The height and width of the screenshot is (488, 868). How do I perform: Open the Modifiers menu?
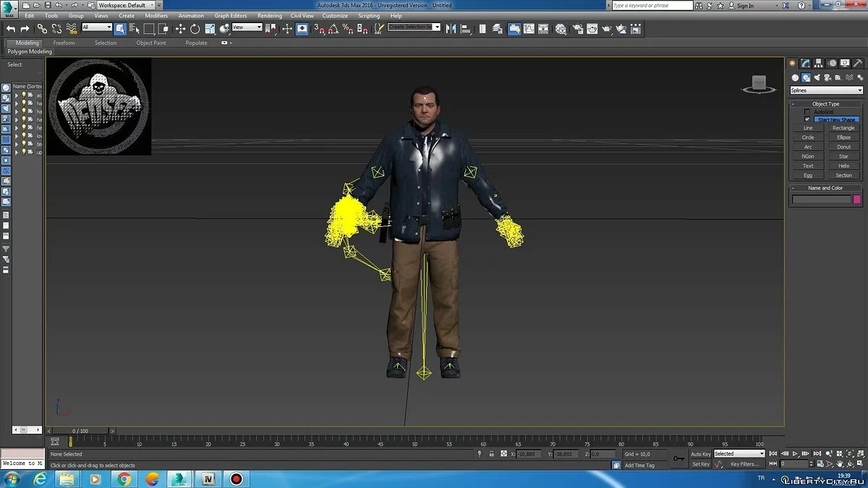coord(156,15)
